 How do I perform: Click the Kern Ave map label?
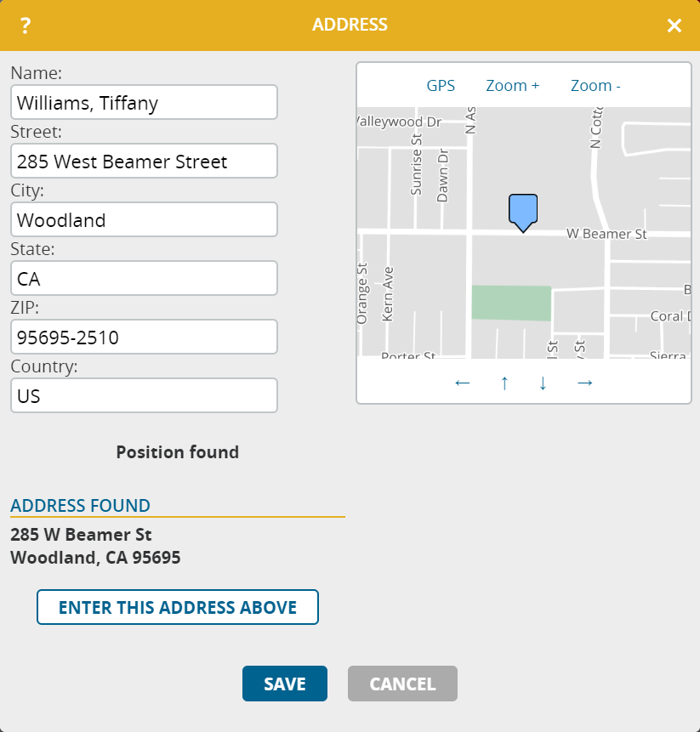pos(388,294)
